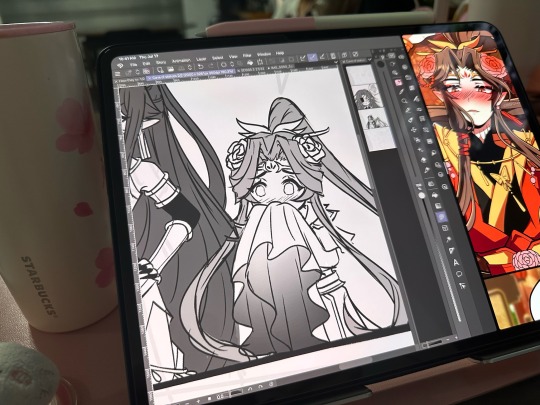The height and width of the screenshot is (405, 540).
Task: Click the canvas zoom value field at bottom
Action: pyautogui.click(x=220, y=396)
